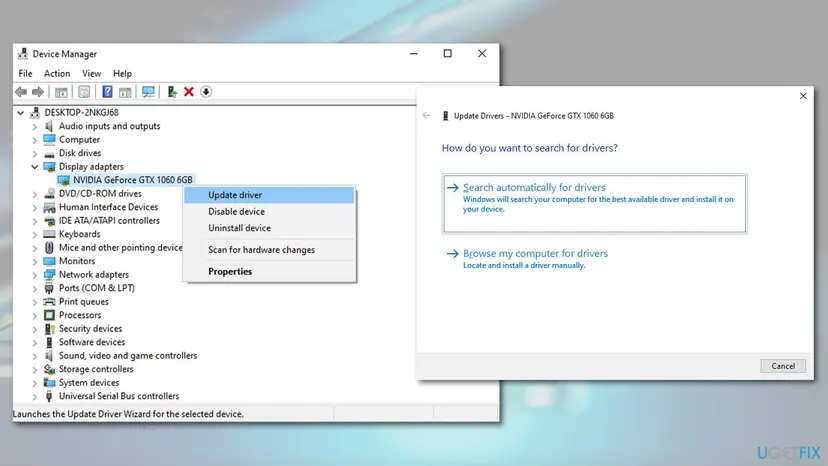This screenshot has height=466, width=828.
Task: Click the Back arrow in Device Manager toolbar
Action: pyautogui.click(x=21, y=92)
